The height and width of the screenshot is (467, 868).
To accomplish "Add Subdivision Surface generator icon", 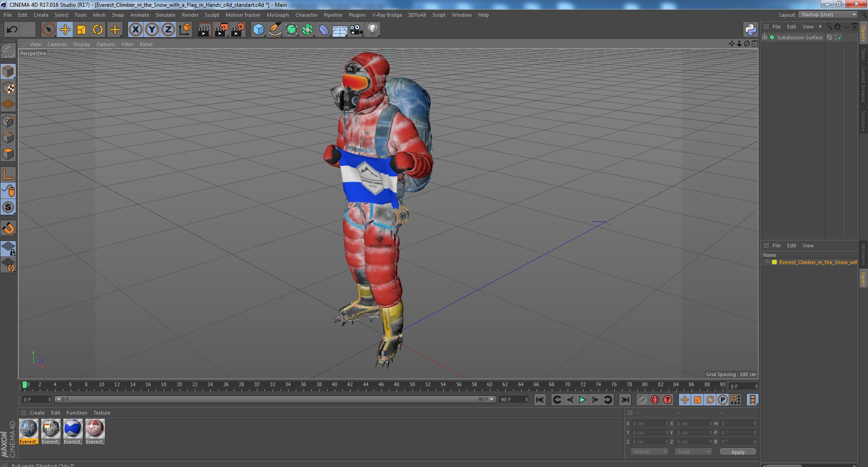I will click(x=291, y=30).
